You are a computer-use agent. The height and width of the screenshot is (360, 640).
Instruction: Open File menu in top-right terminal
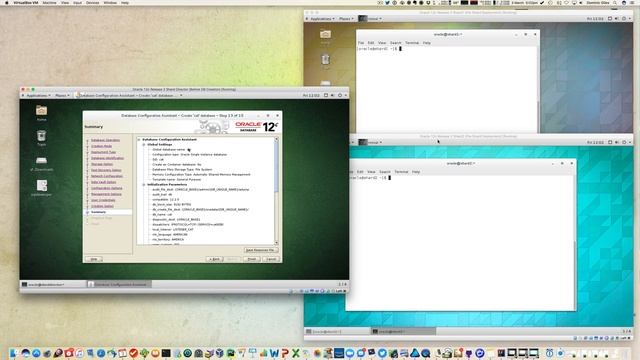(x=361, y=43)
